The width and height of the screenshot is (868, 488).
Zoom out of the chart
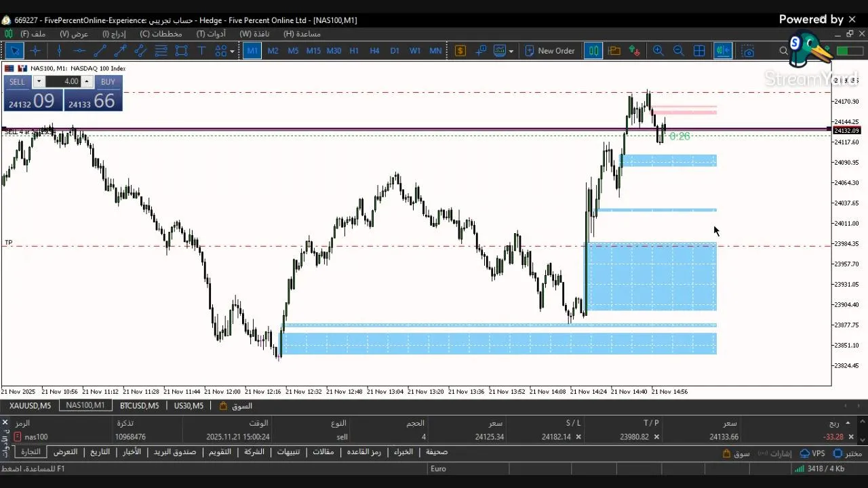tap(678, 51)
